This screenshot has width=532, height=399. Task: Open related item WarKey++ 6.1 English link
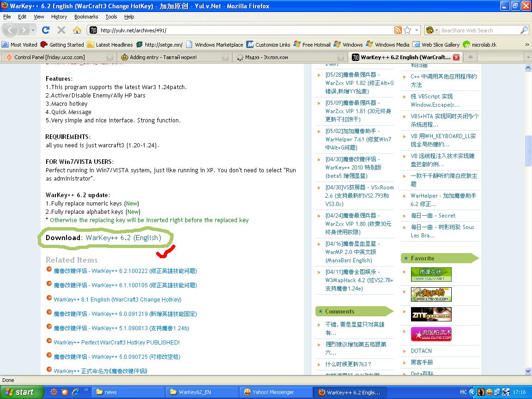click(x=118, y=300)
